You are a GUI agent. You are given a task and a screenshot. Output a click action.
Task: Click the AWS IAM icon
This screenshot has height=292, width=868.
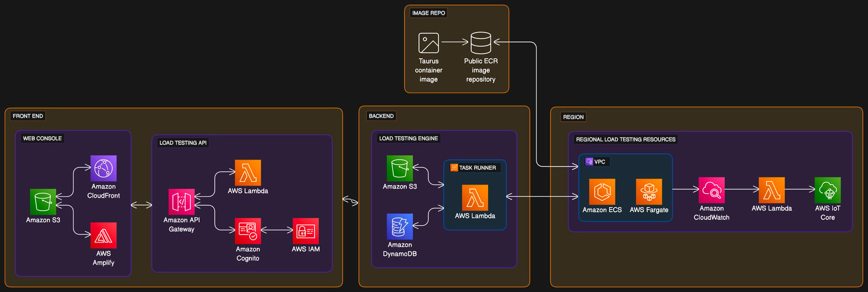(305, 231)
